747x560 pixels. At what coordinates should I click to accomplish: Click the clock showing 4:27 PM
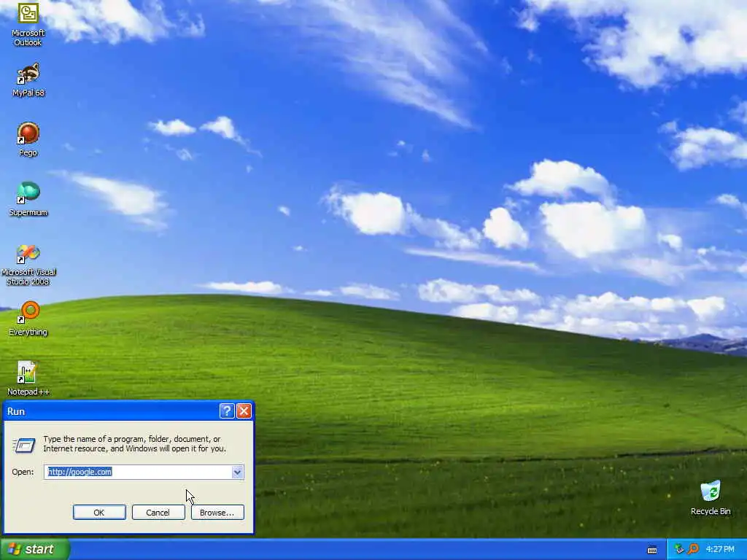click(x=720, y=549)
